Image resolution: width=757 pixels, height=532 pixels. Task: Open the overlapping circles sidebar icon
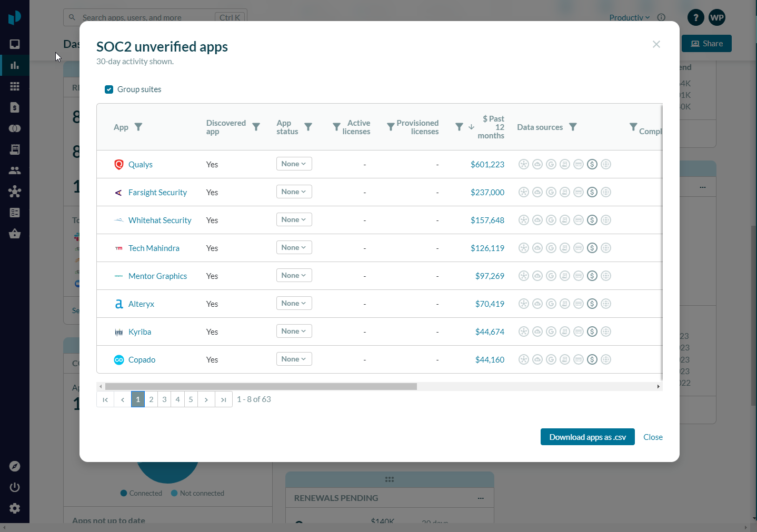(15, 128)
